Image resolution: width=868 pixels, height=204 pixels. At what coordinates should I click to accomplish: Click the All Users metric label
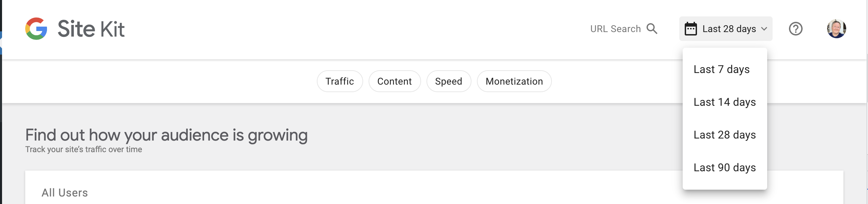click(64, 193)
